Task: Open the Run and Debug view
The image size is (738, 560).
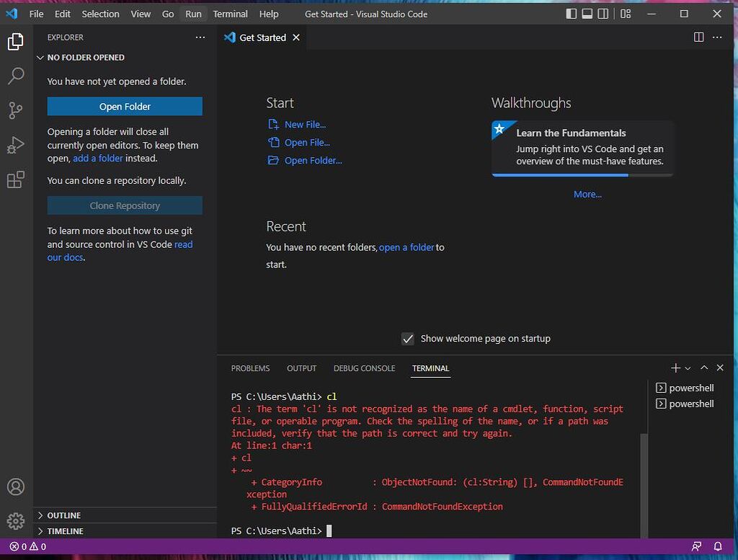Action: pyautogui.click(x=16, y=145)
